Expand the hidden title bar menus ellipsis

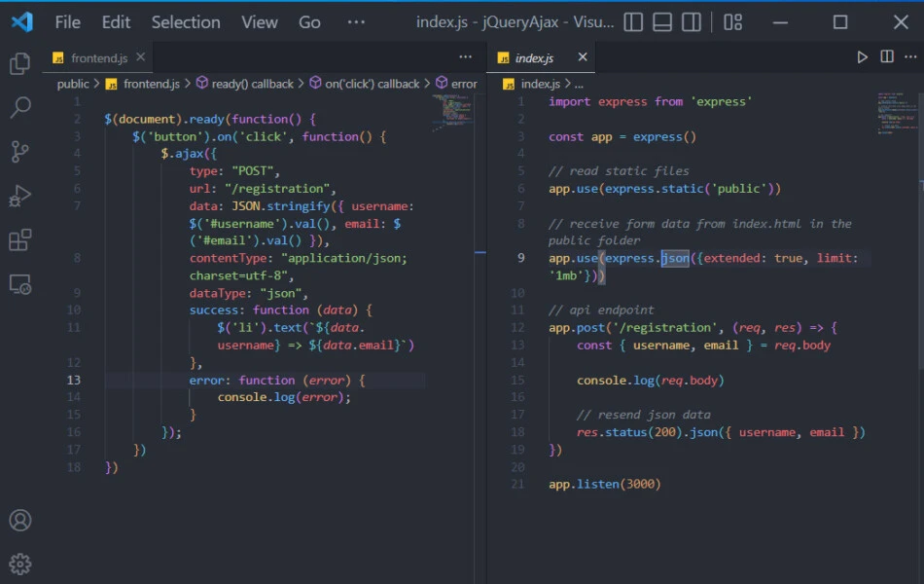(356, 21)
